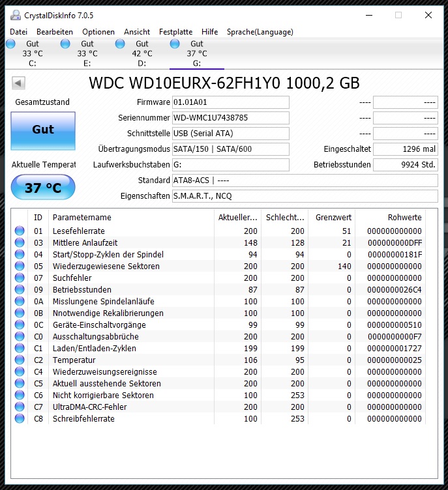
Task: Click status orb for Suchfehler row
Action: coord(20,278)
